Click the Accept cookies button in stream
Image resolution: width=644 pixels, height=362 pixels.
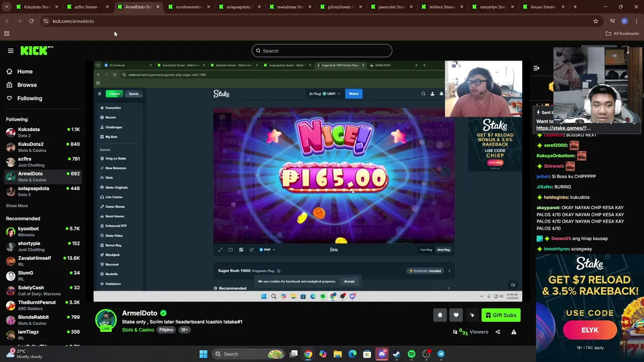(x=349, y=282)
